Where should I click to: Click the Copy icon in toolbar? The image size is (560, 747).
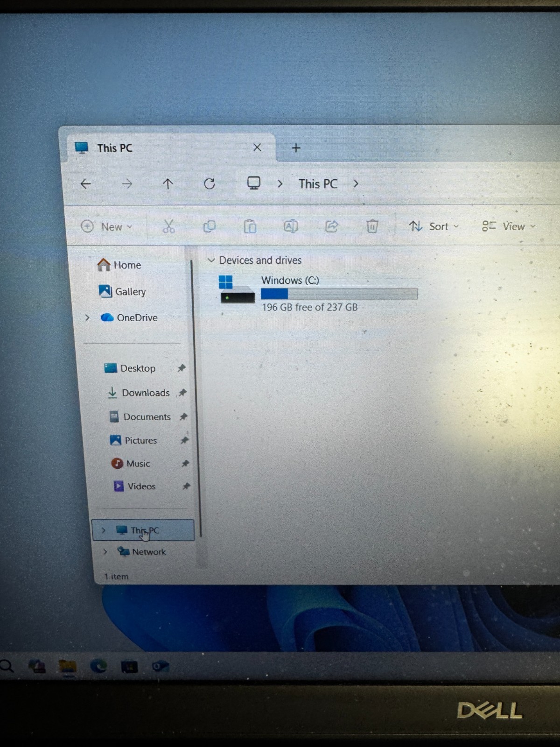pyautogui.click(x=209, y=227)
